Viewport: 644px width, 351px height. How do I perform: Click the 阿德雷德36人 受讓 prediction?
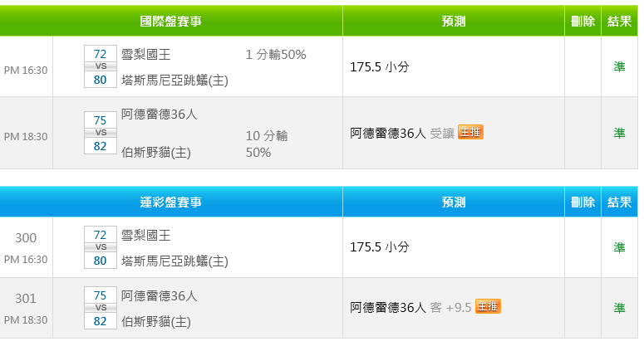402,134
